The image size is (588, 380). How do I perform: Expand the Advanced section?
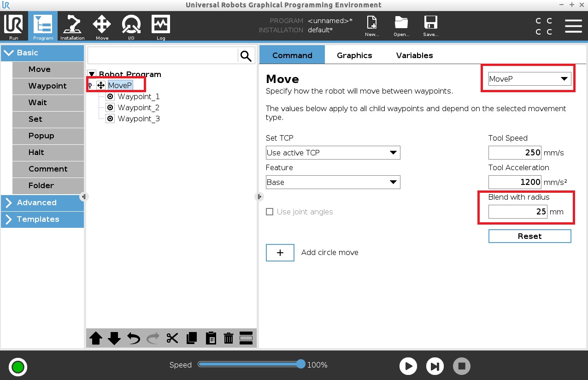pyautogui.click(x=42, y=202)
